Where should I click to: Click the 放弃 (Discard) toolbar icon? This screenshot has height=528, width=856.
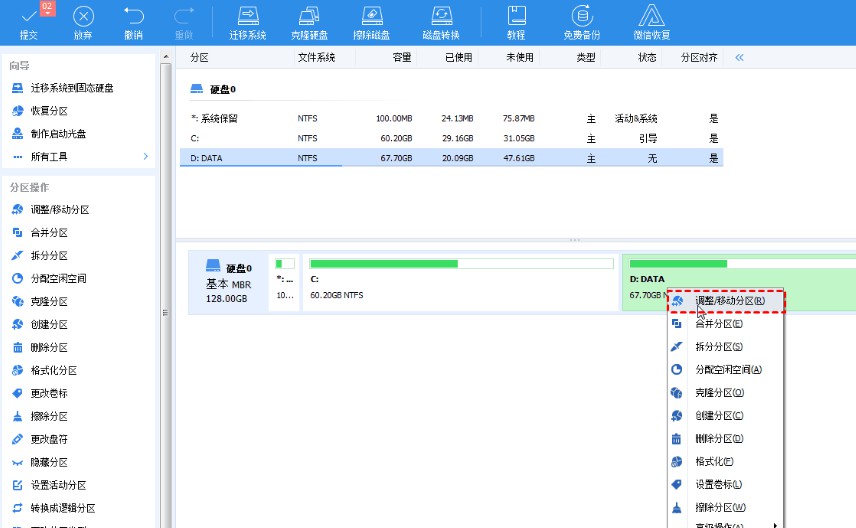pos(85,17)
